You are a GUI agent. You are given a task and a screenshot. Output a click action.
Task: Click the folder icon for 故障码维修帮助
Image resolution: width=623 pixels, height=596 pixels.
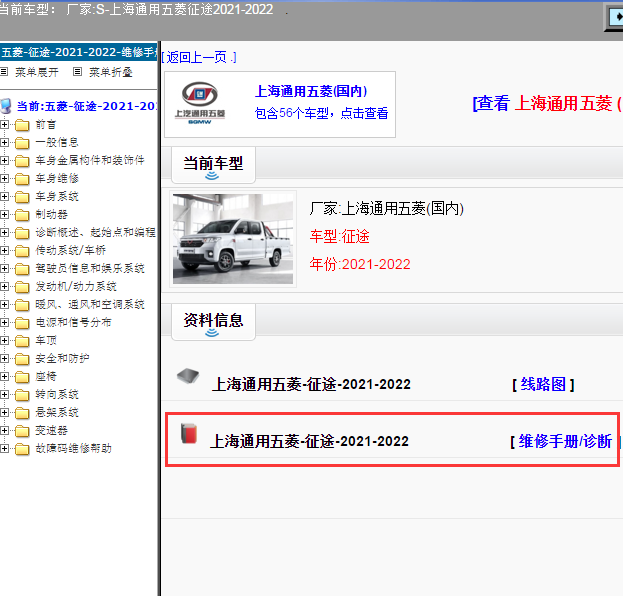point(22,449)
